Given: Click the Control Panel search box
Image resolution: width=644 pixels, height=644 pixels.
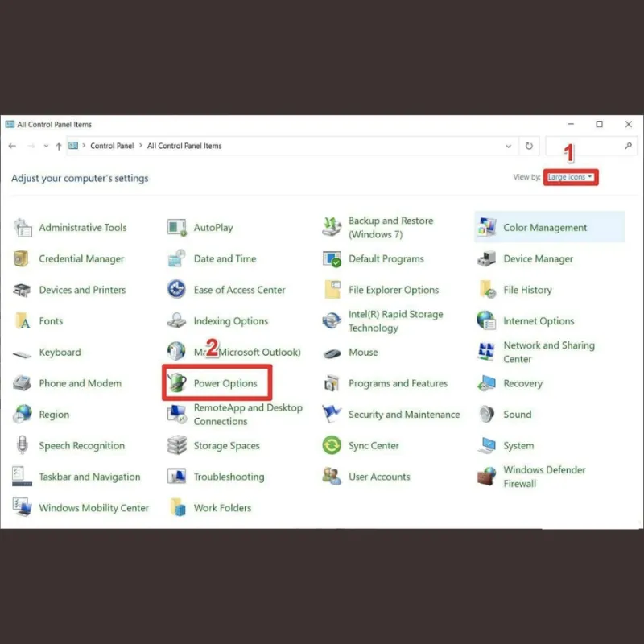Looking at the screenshot, I should tap(584, 147).
